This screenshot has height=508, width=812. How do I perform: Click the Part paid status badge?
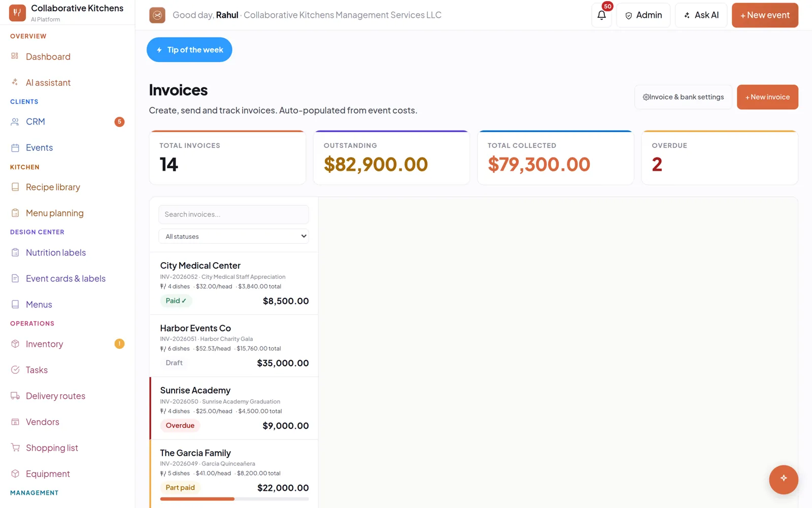tap(180, 487)
